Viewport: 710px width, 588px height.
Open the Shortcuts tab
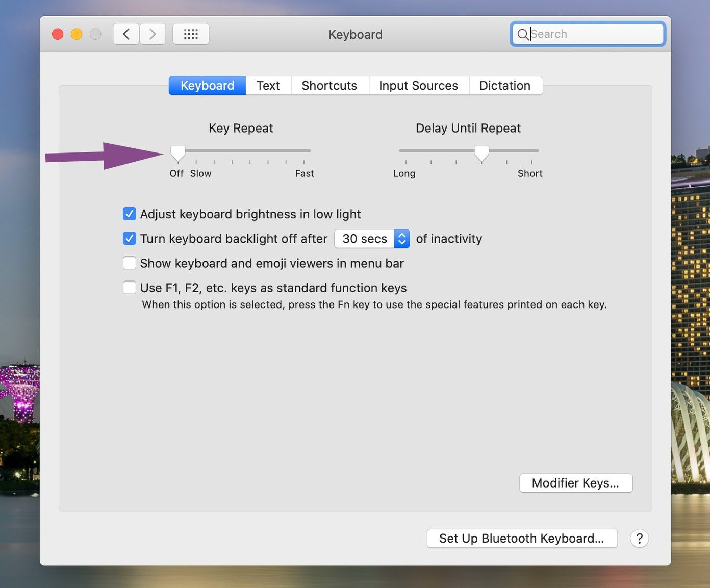tap(329, 86)
